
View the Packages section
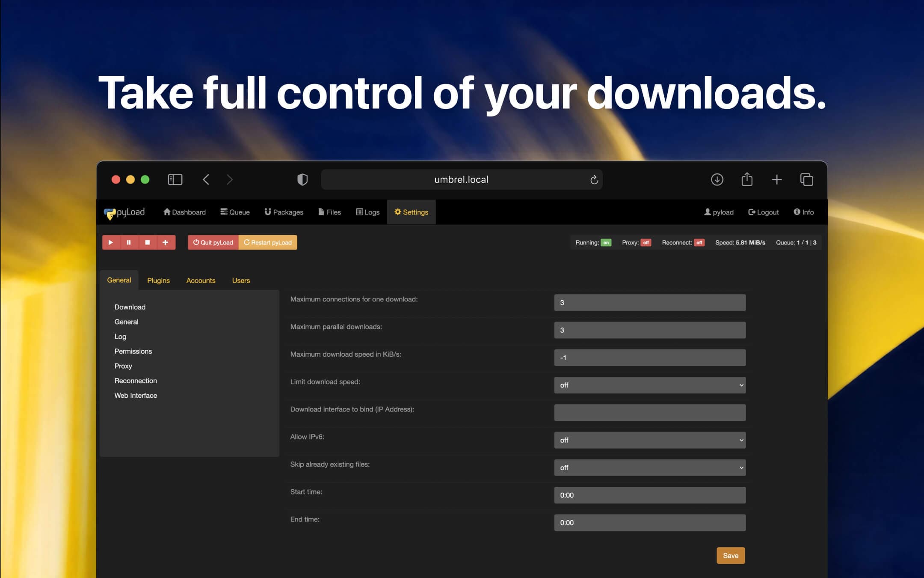(284, 212)
